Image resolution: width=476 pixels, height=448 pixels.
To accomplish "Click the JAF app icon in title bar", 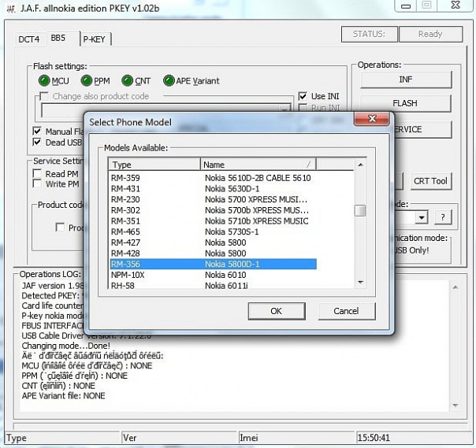I will pyautogui.click(x=11, y=9).
